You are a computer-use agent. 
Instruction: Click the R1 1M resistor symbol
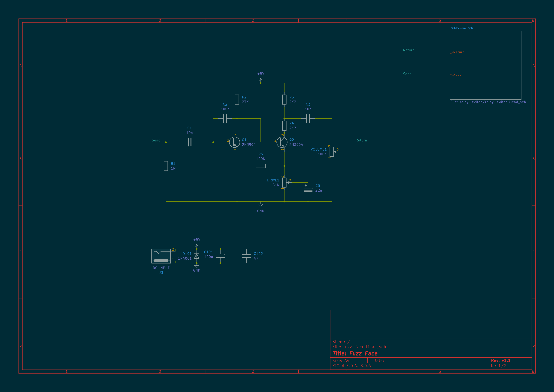[166, 166]
